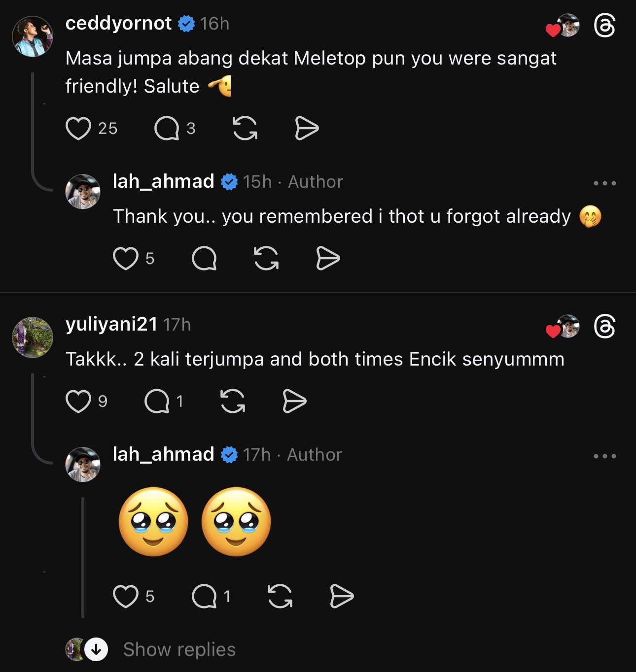Share ceddyornot's comment via send icon
The width and height of the screenshot is (636, 672).
pos(307,129)
